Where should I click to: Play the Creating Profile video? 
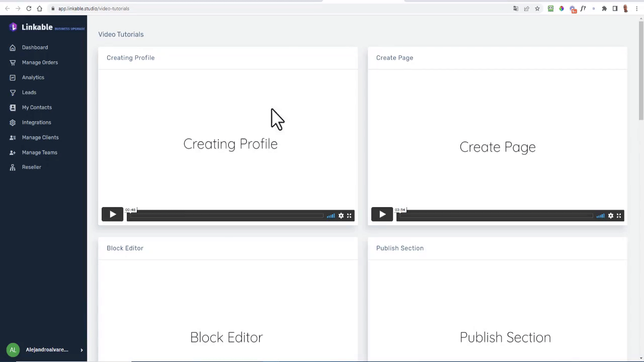click(x=112, y=215)
